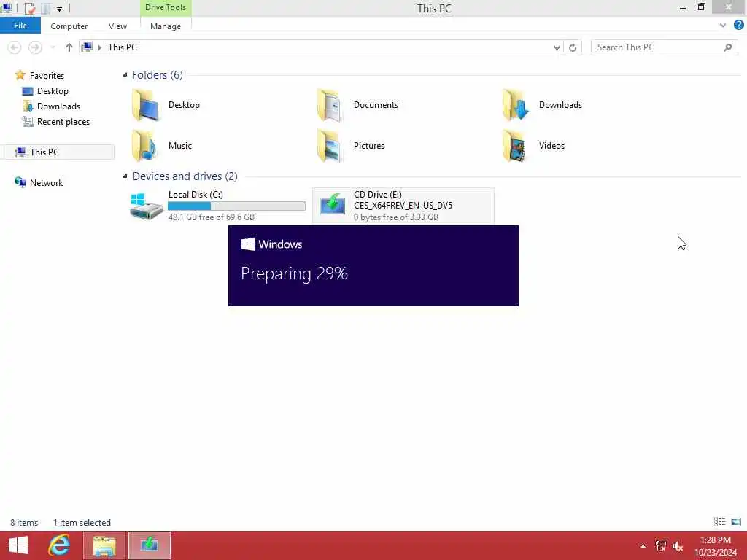Click "48.1 GB free of 69.6 GB" text
The width and height of the screenshot is (747, 560).
212,217
